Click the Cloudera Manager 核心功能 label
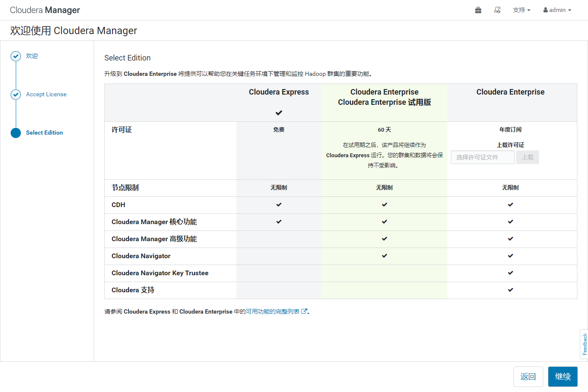 coord(154,222)
